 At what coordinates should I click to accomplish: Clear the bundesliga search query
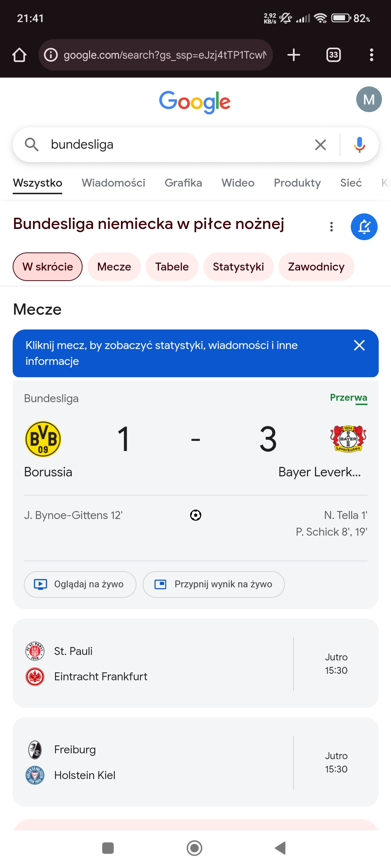click(x=320, y=145)
